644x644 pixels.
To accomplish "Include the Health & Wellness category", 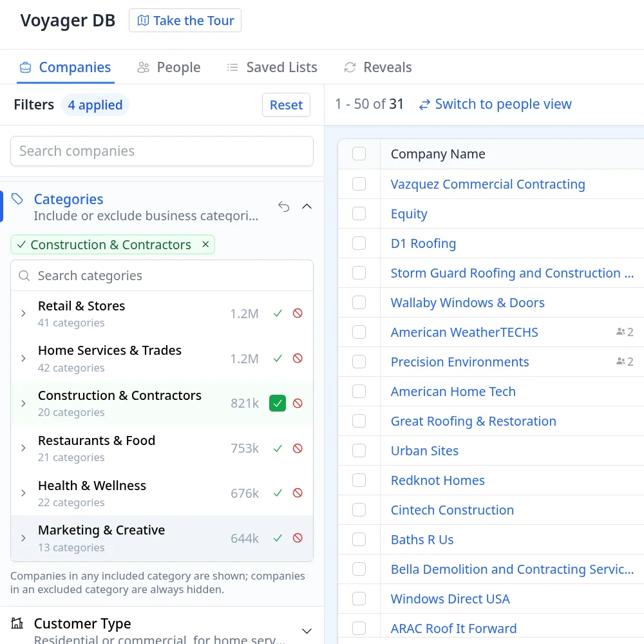I will pos(278,493).
